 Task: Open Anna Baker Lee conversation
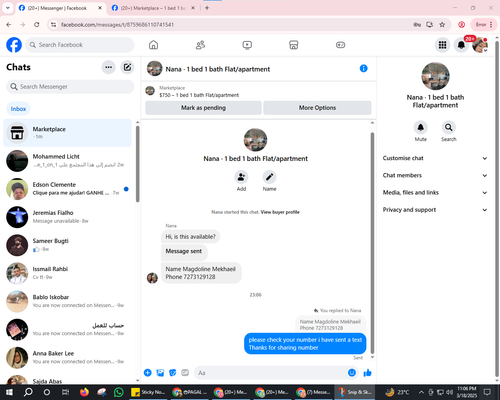click(67, 357)
